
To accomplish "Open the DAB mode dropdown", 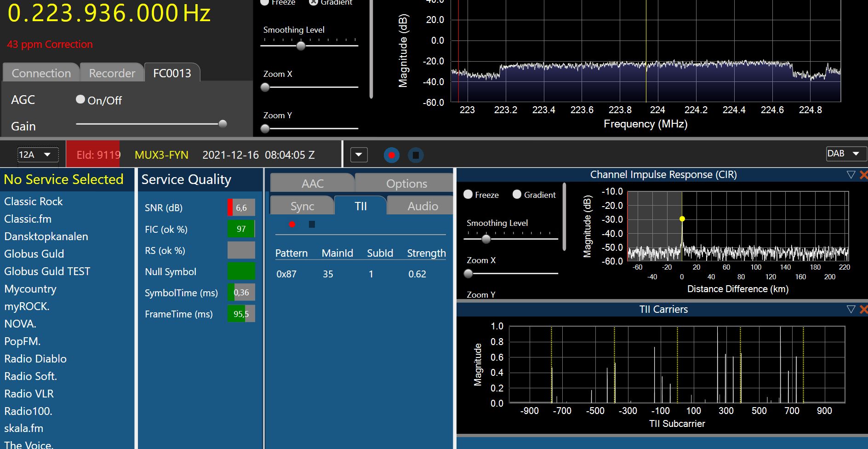I will 846,154.
